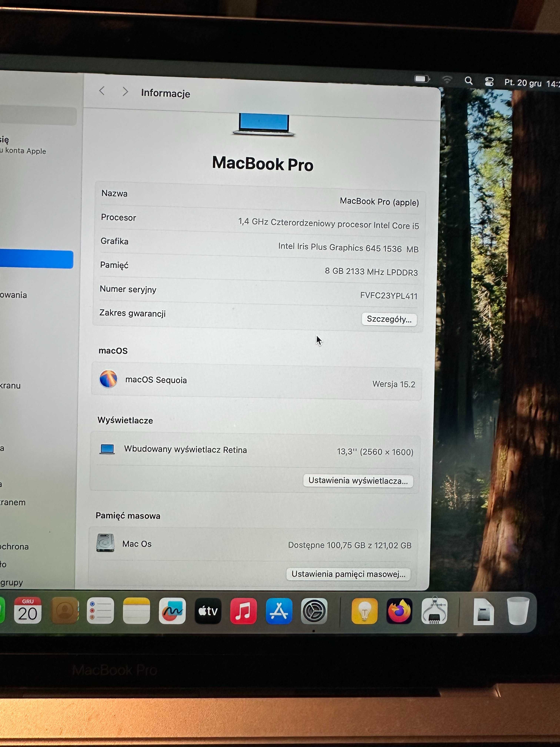Click the date Pt. 20 gru in menu bar
The height and width of the screenshot is (747, 560).
(x=523, y=83)
